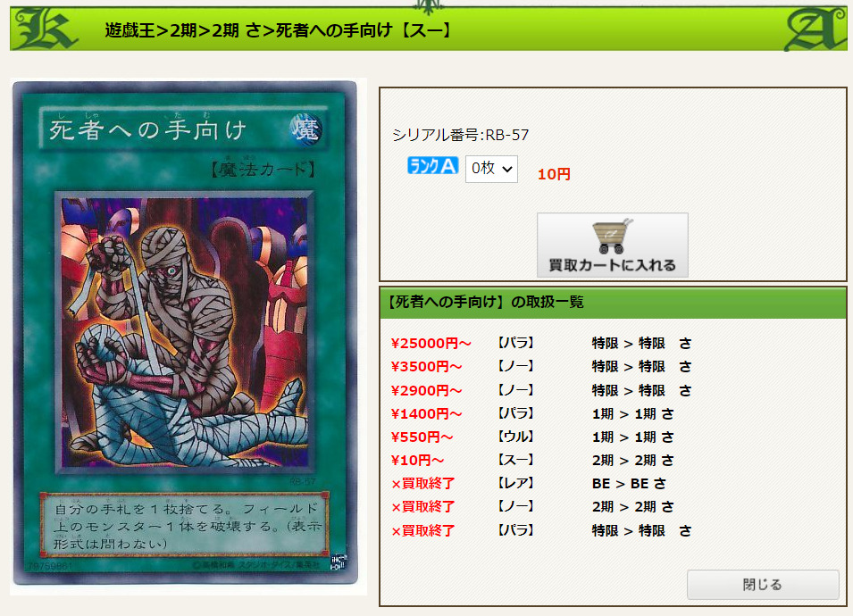
Task: Click the 魔 attribute orb on card
Action: 305,129
